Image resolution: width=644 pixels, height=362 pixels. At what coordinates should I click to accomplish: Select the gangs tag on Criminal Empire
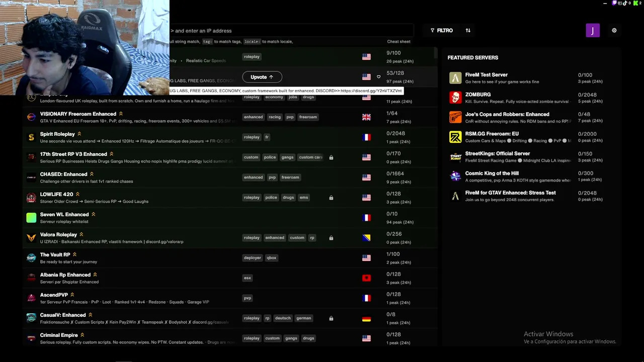coord(291,338)
